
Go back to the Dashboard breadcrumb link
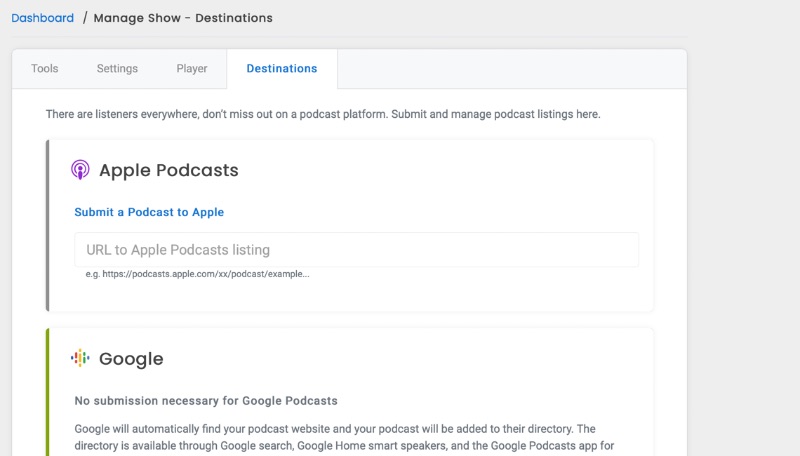(x=42, y=18)
